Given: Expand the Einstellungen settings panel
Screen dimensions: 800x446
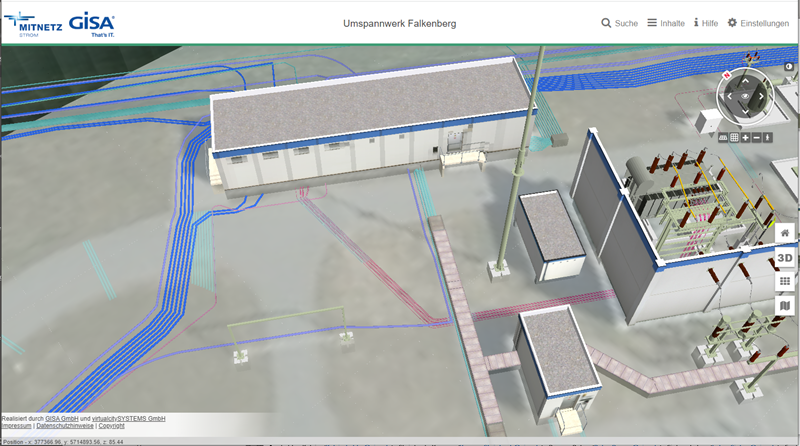Looking at the screenshot, I should coord(758,23).
